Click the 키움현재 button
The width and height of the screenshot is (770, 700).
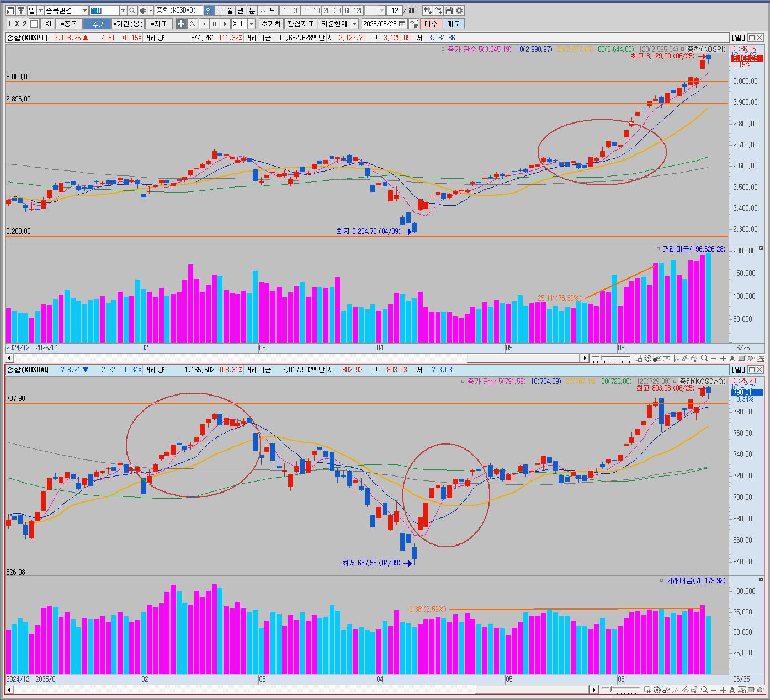(334, 24)
